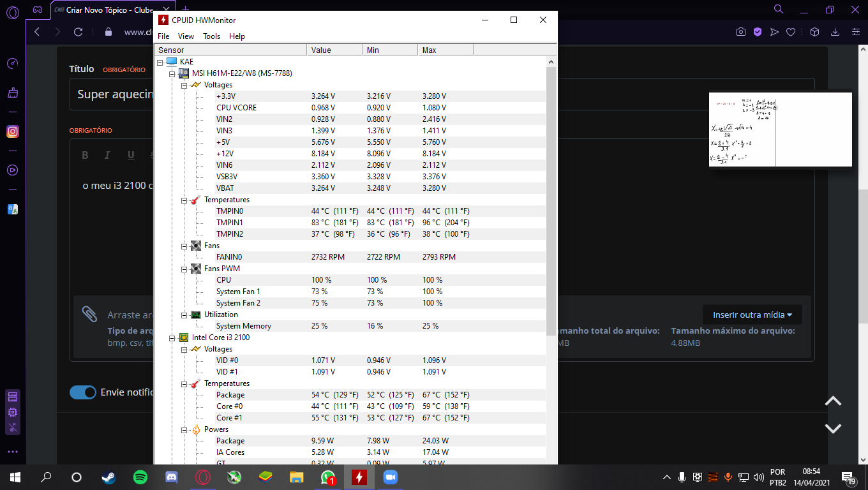Viewport: 868px width, 490px height.
Task: Click the scroll-to-top chevron on page
Action: tap(833, 401)
